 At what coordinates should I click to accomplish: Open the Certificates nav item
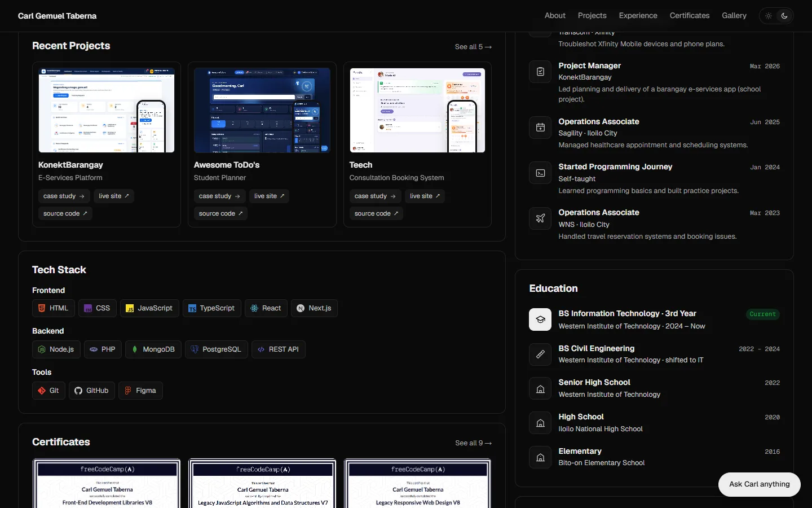coord(690,16)
